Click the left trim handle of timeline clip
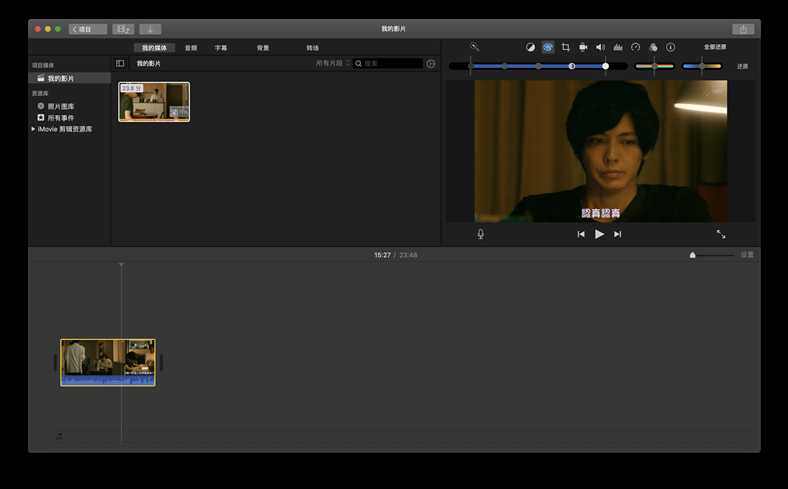The width and height of the screenshot is (788, 489). 56,362
